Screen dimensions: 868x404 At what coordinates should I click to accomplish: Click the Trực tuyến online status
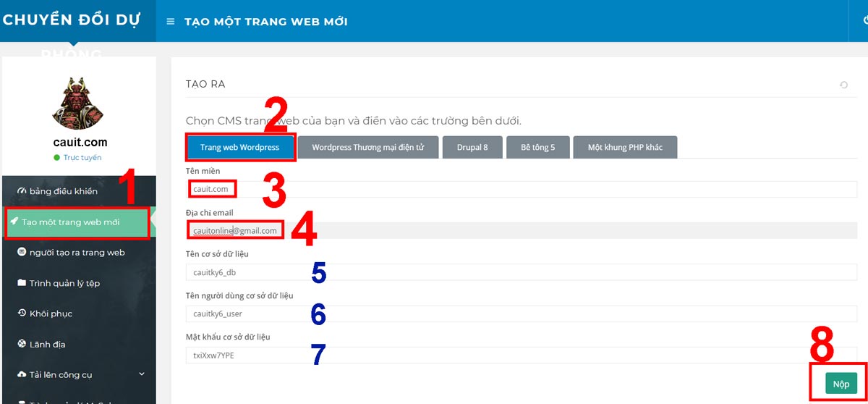click(x=82, y=158)
